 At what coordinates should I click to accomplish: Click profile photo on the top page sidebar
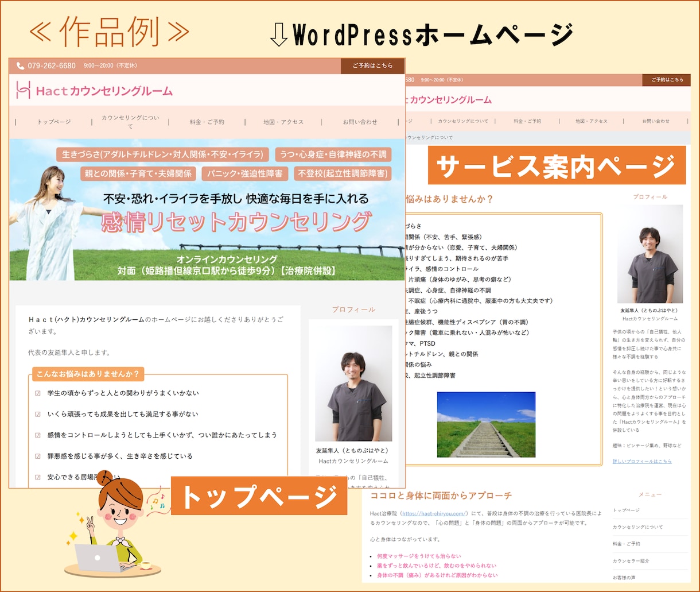pos(353,384)
